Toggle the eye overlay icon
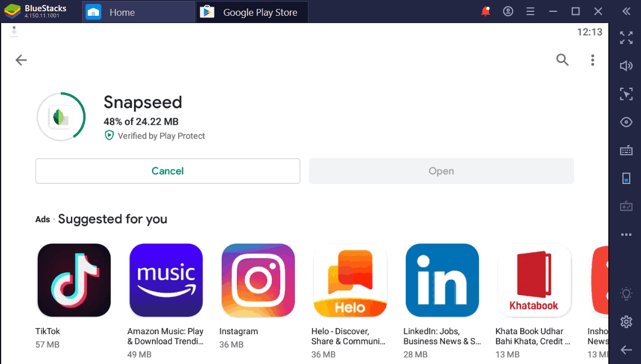 tap(626, 122)
